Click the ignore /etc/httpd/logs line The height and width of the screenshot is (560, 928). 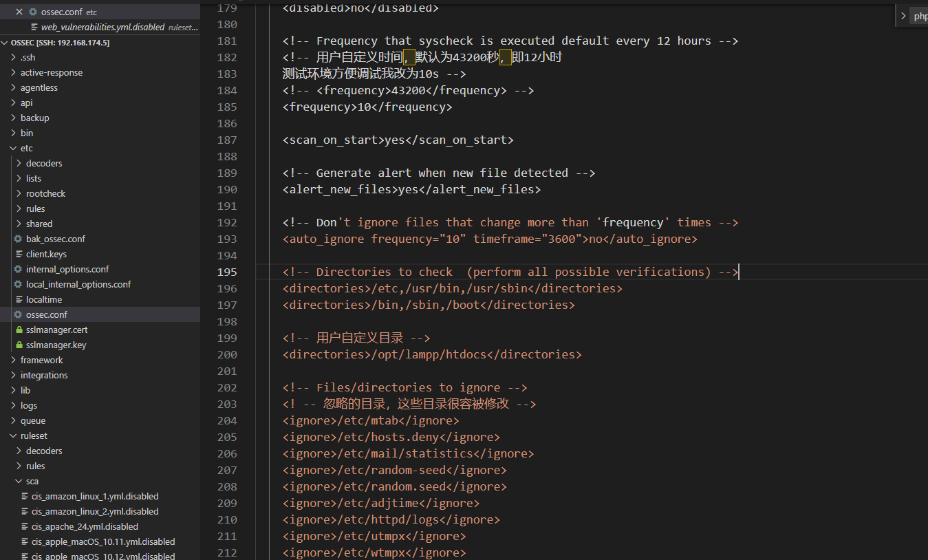391,519
